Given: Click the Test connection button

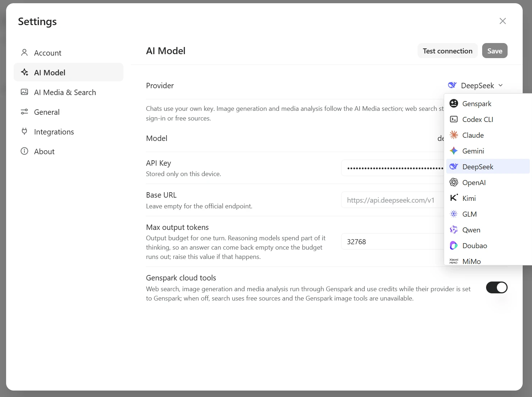Looking at the screenshot, I should (448, 51).
